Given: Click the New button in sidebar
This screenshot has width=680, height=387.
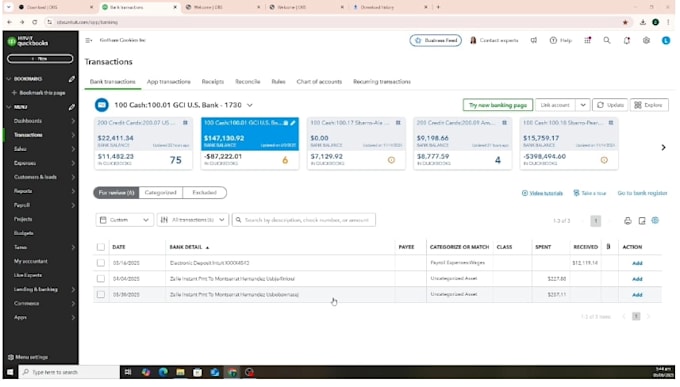Looking at the screenshot, I should 40,59.
